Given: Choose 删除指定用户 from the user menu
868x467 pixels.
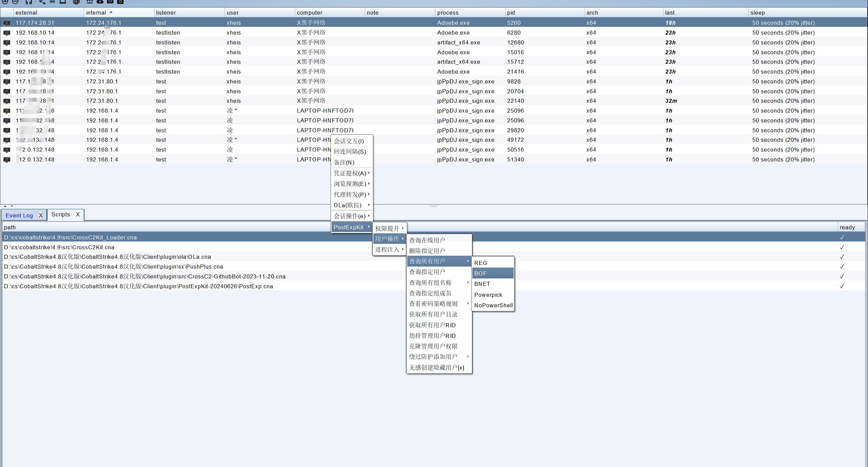Looking at the screenshot, I should pos(439,251).
